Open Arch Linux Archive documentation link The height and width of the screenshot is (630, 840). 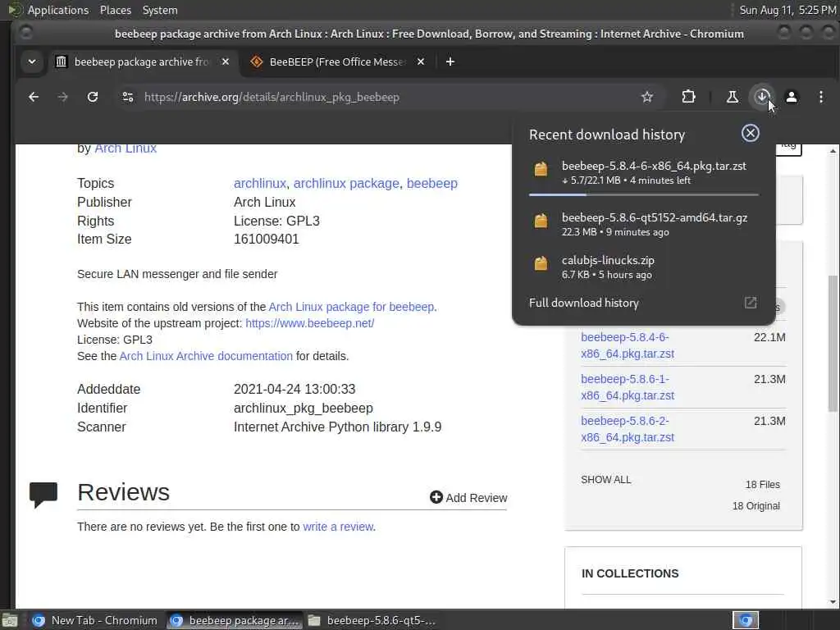[206, 356]
